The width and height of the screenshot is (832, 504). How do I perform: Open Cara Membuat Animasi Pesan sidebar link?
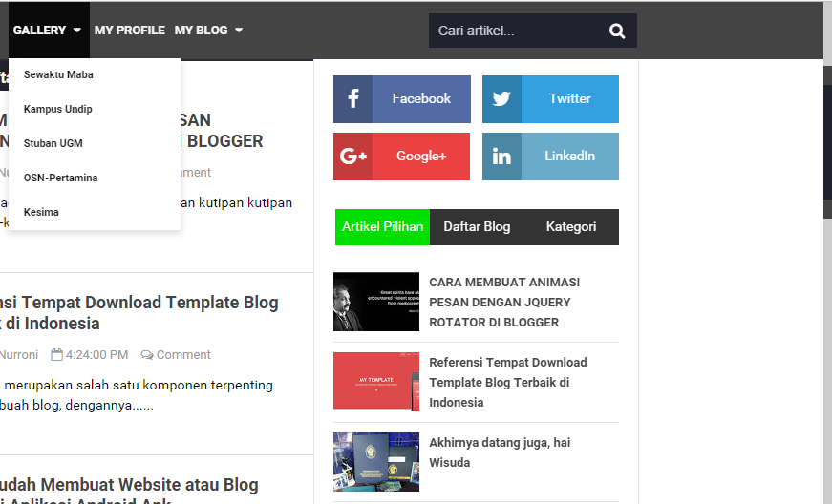[x=504, y=302]
